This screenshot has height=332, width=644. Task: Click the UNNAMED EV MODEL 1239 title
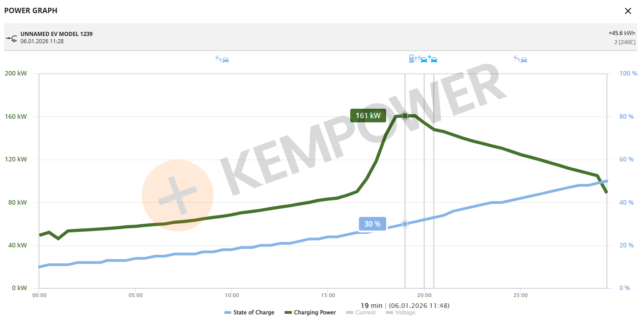pos(56,34)
